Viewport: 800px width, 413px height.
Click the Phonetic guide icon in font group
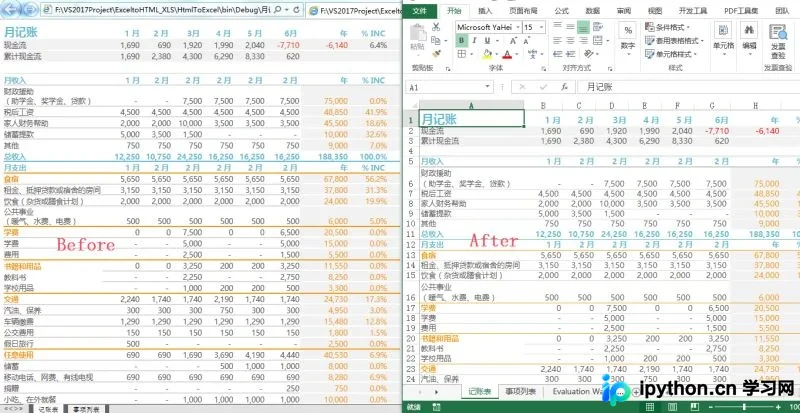(534, 54)
